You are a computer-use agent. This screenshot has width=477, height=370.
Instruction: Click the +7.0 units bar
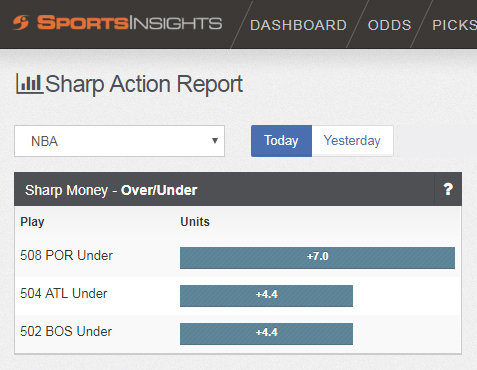pyautogui.click(x=317, y=258)
